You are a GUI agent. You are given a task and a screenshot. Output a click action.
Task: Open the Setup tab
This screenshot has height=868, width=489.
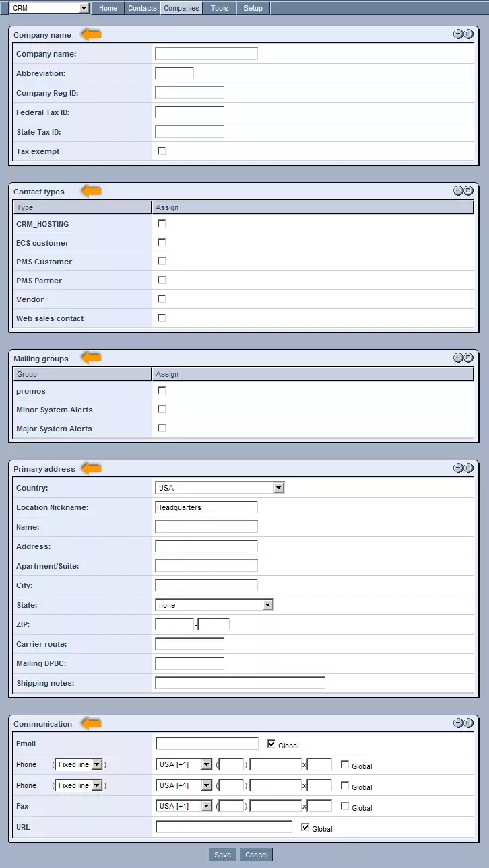click(x=253, y=8)
